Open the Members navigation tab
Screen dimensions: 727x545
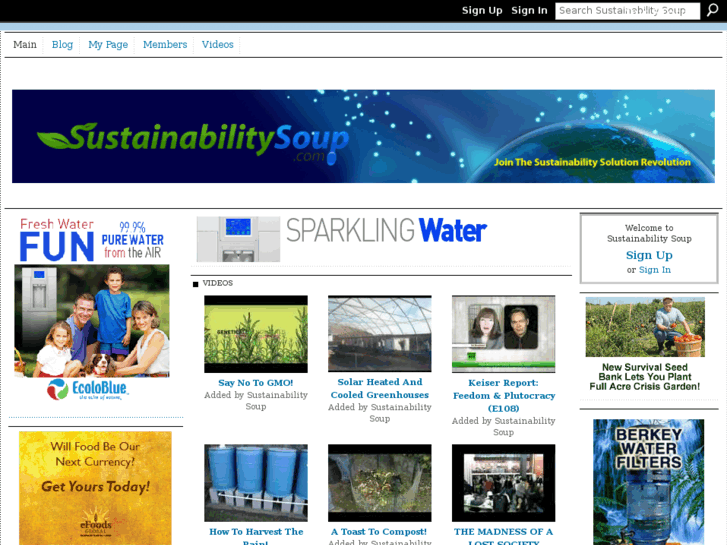coord(165,45)
